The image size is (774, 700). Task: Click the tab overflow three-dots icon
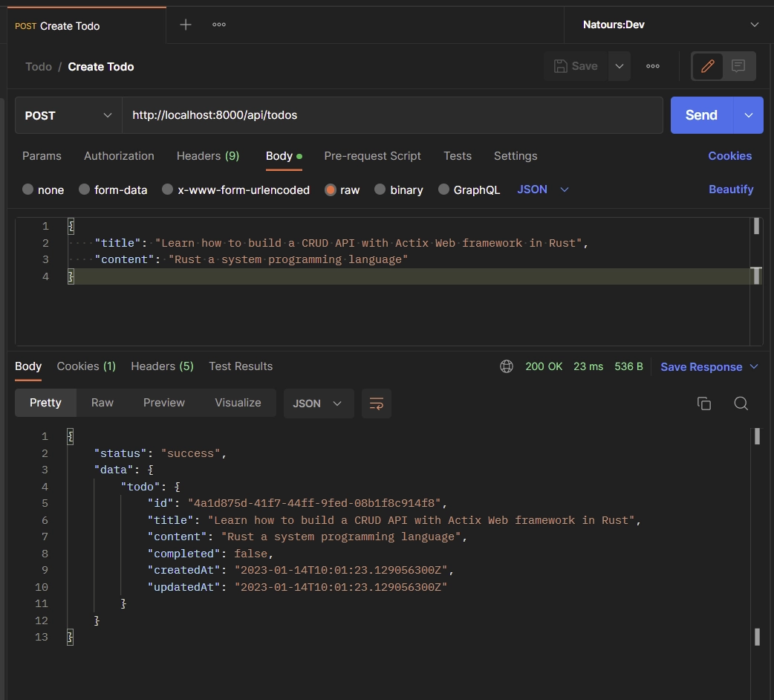[x=219, y=25]
